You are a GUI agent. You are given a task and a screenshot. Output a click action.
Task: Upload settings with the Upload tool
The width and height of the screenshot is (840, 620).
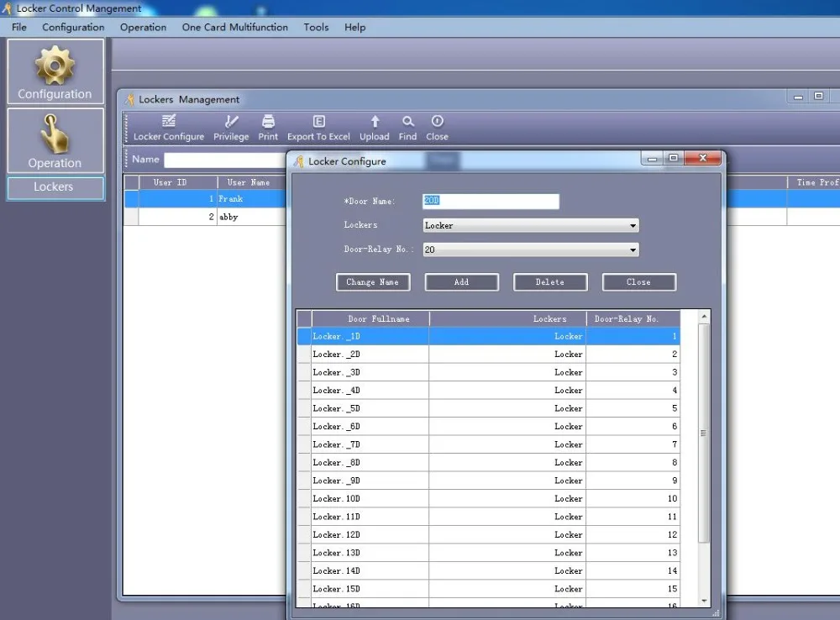pos(375,128)
